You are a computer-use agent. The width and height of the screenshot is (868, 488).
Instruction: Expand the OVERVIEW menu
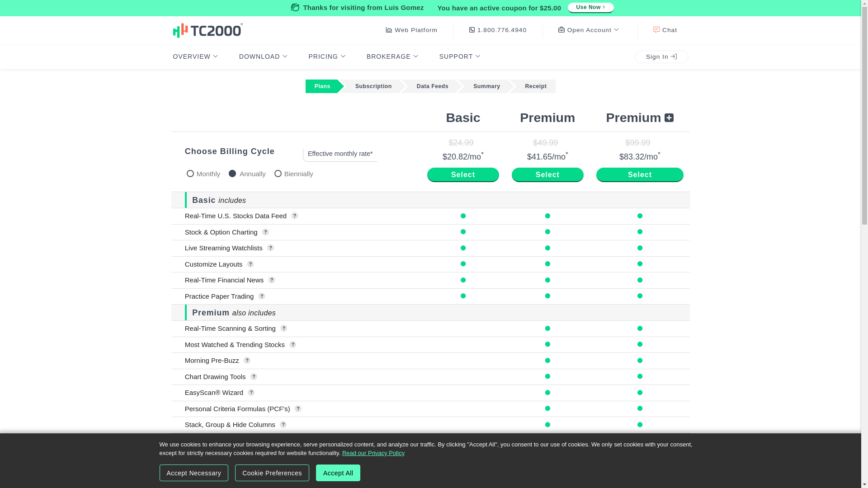(x=195, y=56)
